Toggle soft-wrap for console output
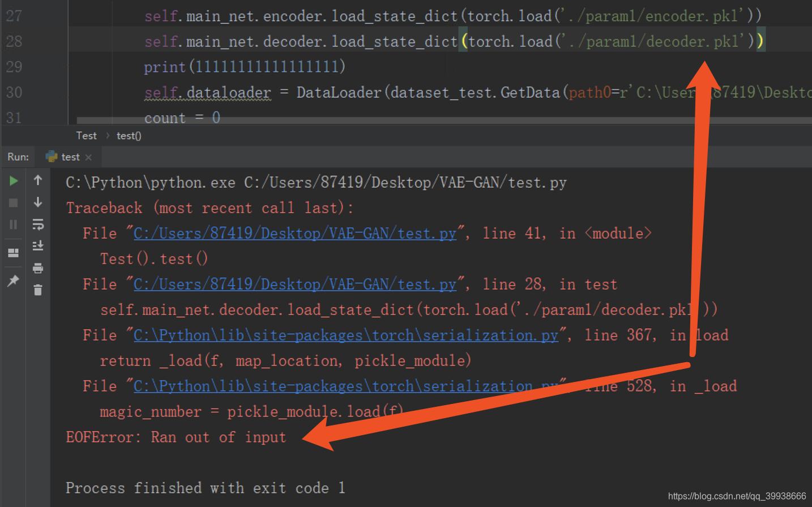 38,225
